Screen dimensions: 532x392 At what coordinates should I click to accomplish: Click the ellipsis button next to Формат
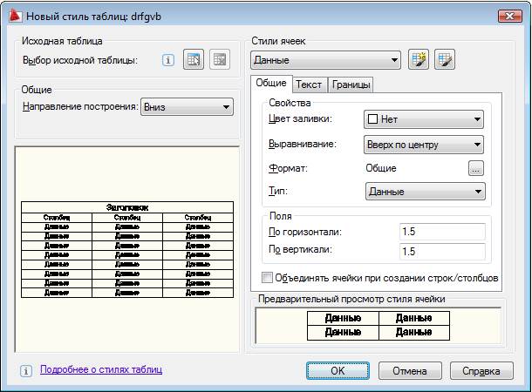[475, 168]
